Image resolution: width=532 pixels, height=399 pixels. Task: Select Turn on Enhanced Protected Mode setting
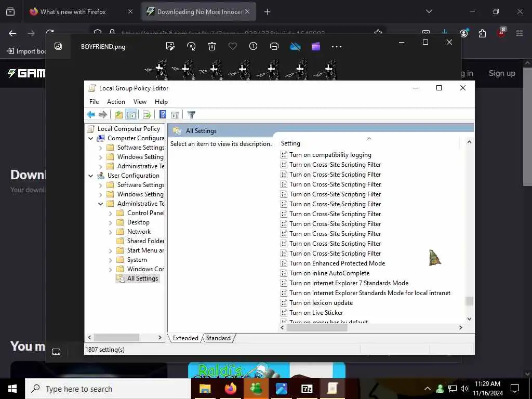click(x=337, y=263)
